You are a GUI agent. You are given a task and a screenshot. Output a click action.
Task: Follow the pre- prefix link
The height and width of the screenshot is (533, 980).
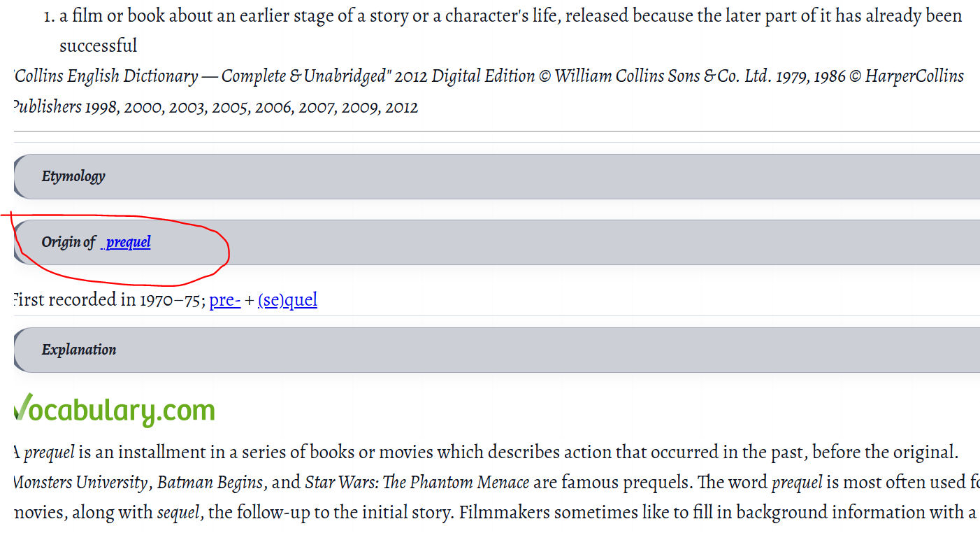(225, 300)
